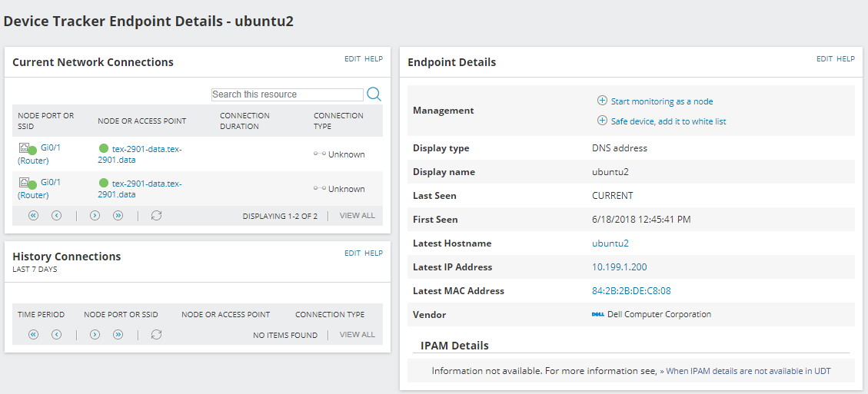Image resolution: width=868 pixels, height=394 pixels.
Task: Go to last page in History Connections
Action: pos(118,335)
